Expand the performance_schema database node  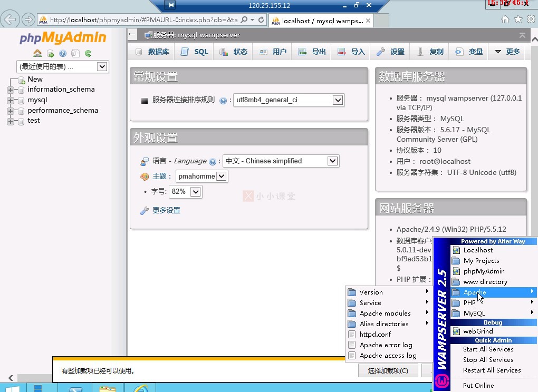tap(11, 111)
